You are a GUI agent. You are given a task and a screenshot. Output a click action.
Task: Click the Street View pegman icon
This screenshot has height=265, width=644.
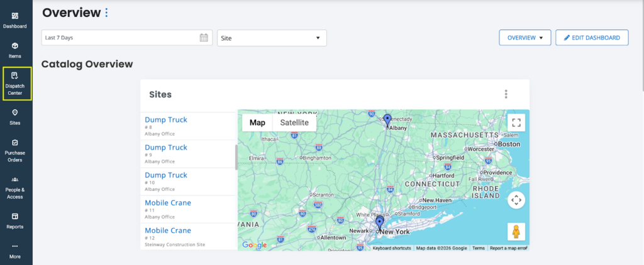point(516,232)
